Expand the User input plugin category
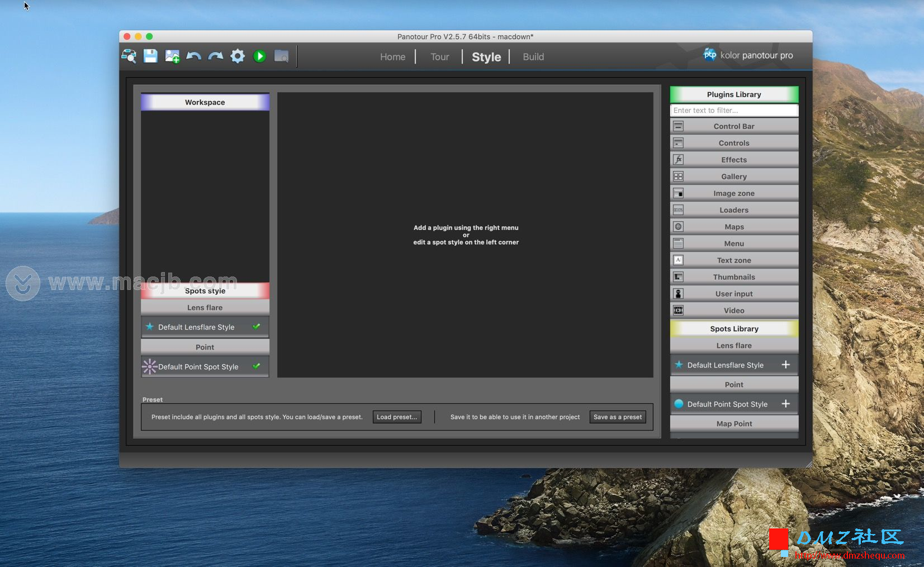924x567 pixels. point(734,294)
